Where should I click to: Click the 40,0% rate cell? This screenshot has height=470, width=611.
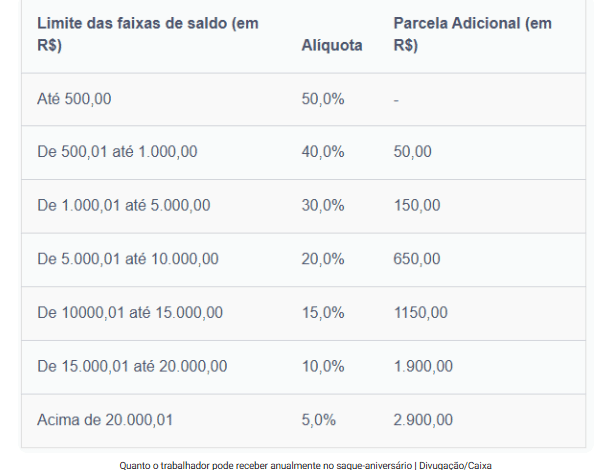tap(322, 152)
